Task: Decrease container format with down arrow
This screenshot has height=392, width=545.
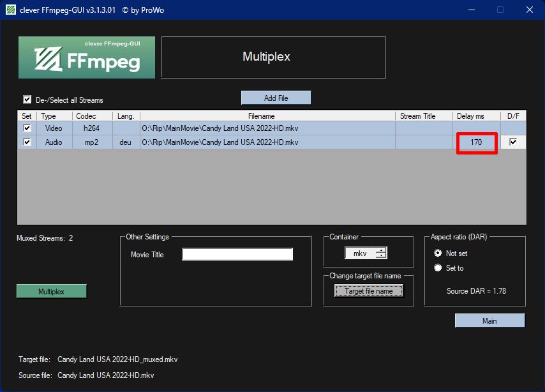Action: pos(381,255)
